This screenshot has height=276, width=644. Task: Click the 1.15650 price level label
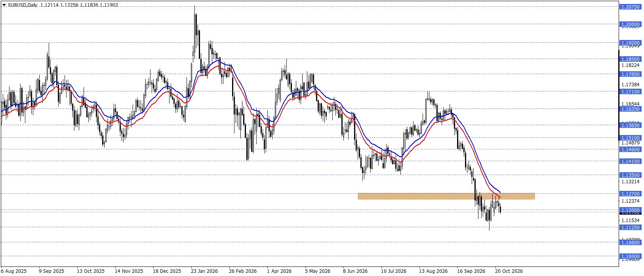tap(630, 125)
